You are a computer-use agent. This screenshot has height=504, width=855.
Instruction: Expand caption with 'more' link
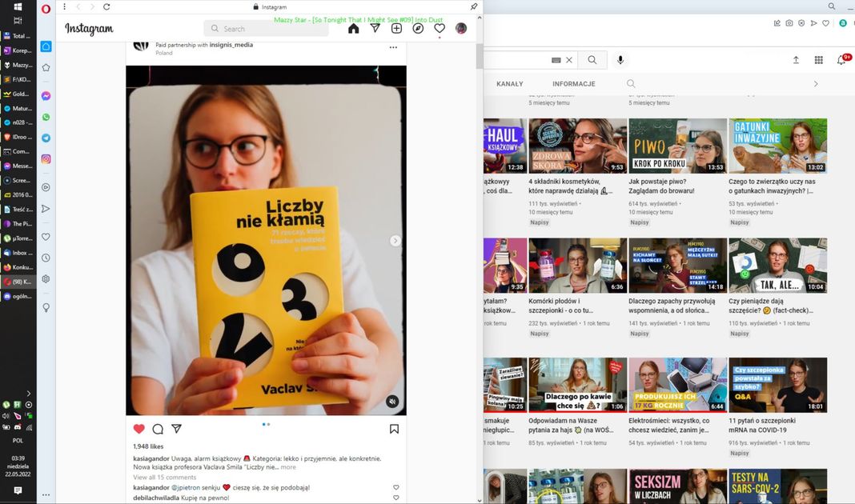coord(288,467)
